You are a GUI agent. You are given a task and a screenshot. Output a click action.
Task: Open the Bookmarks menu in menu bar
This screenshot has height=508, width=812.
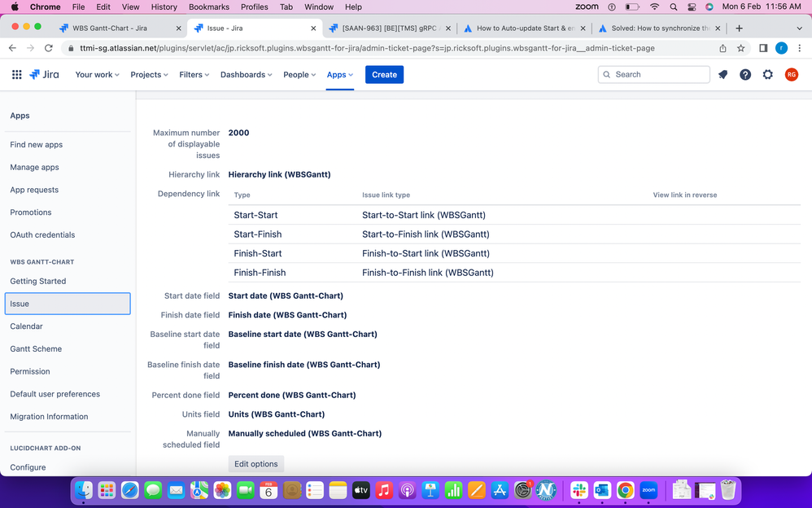coord(209,7)
